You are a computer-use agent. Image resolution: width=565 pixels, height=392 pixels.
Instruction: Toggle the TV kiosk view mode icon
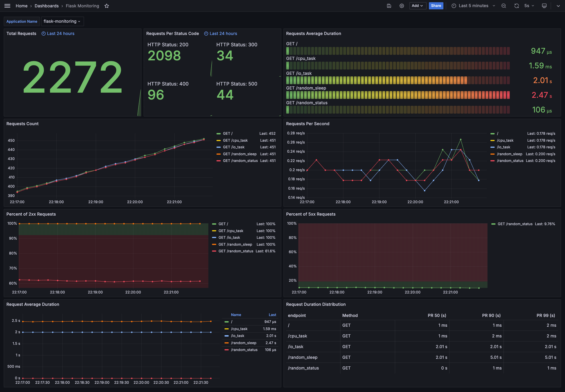[544, 6]
